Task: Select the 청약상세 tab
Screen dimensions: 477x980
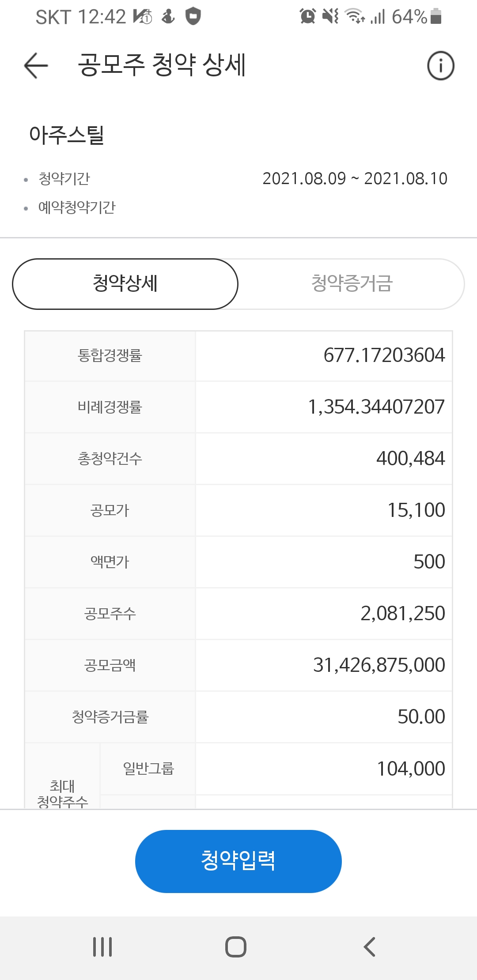Action: click(125, 284)
